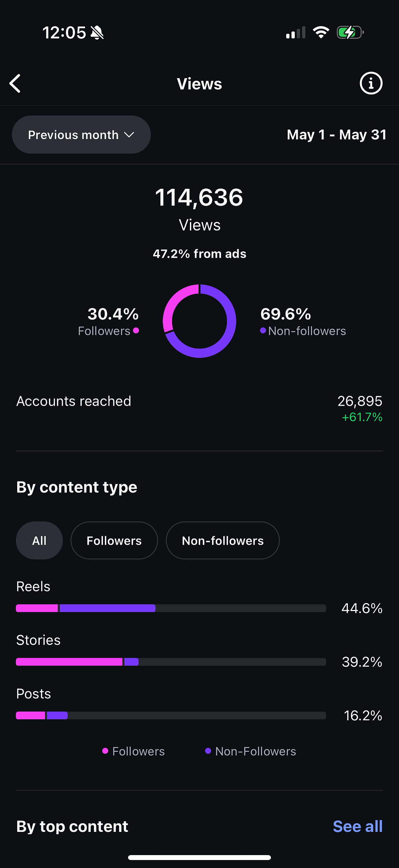Expand the date range chevron
Viewport: 399px width, 868px height.
tap(129, 135)
